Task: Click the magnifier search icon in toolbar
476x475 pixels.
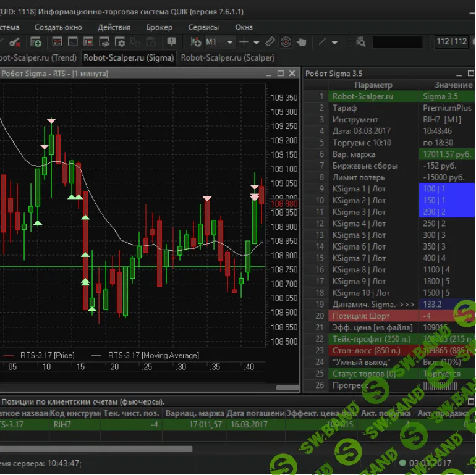Action: point(361,42)
